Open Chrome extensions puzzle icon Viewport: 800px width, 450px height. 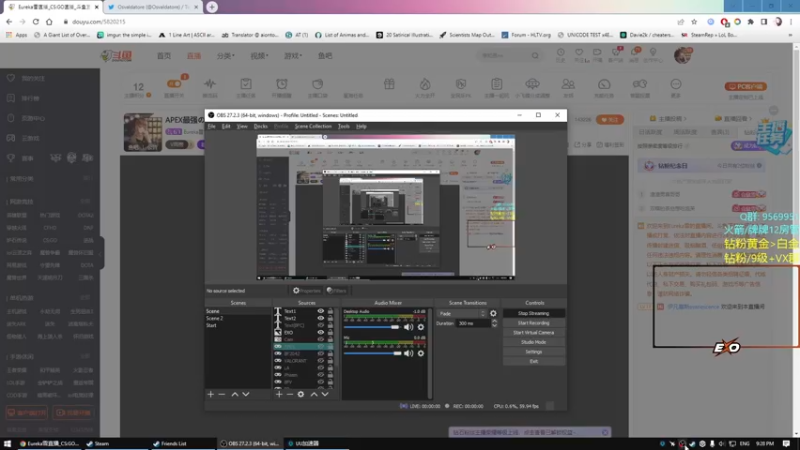coord(751,21)
